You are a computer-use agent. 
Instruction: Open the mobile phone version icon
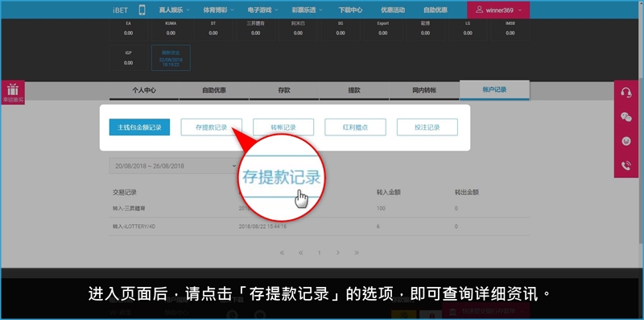(x=142, y=10)
